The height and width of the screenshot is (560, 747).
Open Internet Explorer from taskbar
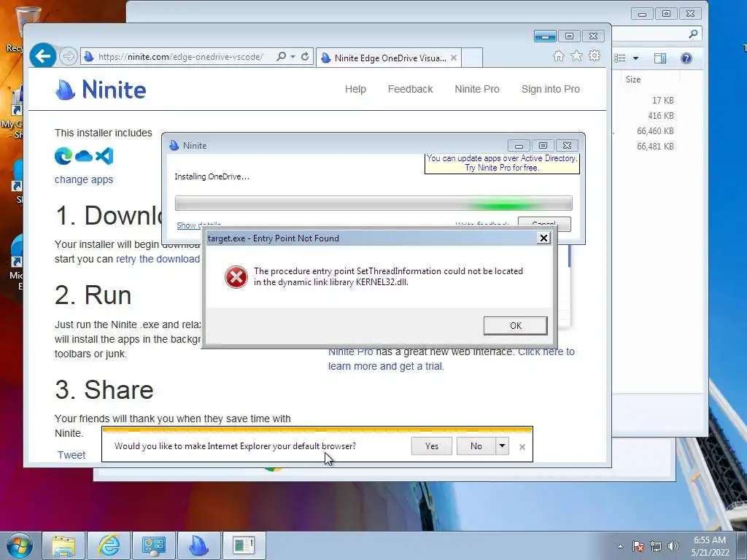pyautogui.click(x=109, y=545)
